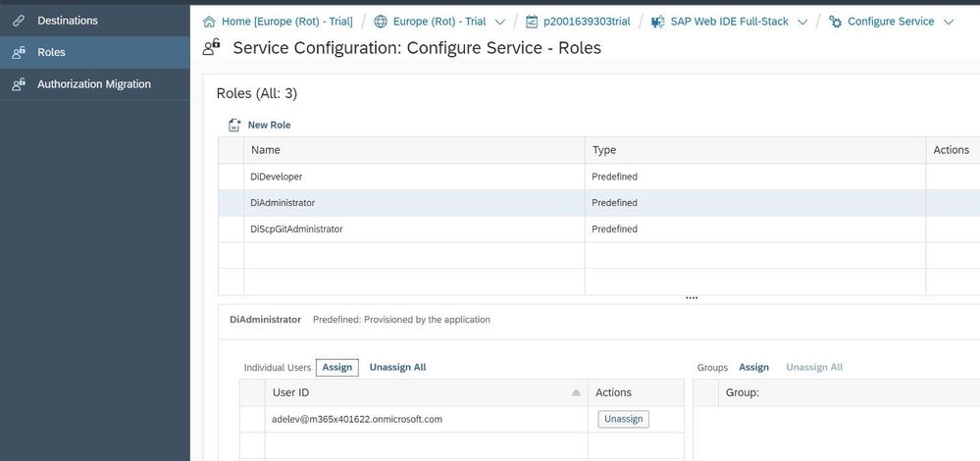Image resolution: width=980 pixels, height=461 pixels.
Task: Click the Roles icon in sidebar
Action: coord(18,52)
